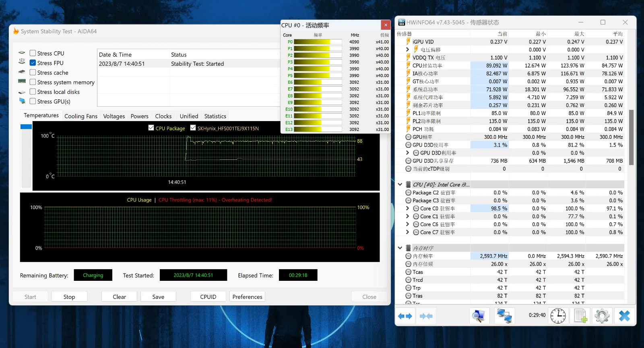Reset the HWiNFO elapsed-time clock icon
Viewport: 644px width, 348px height.
(558, 316)
